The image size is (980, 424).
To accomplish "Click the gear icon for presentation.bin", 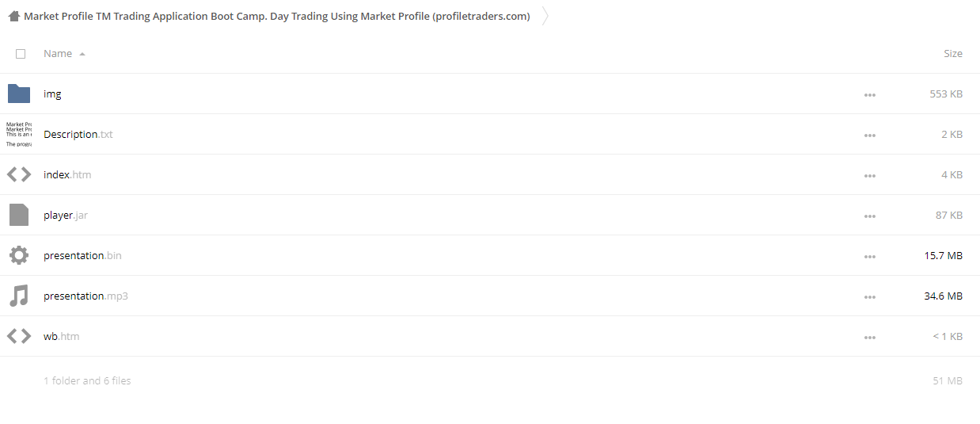I will pos(19,255).
